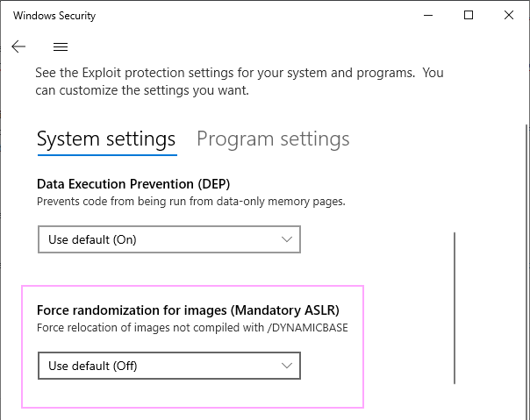
Task: Open the DEP 'Use default (On)' dropdown
Action: 169,239
